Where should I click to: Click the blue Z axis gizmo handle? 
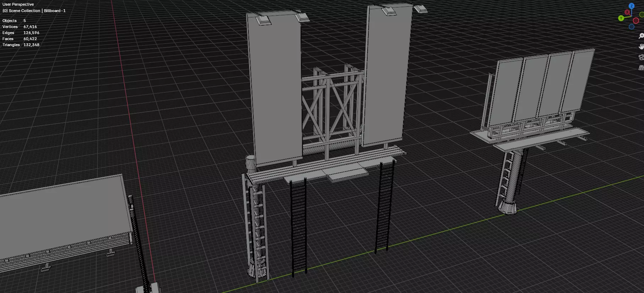pos(632,6)
